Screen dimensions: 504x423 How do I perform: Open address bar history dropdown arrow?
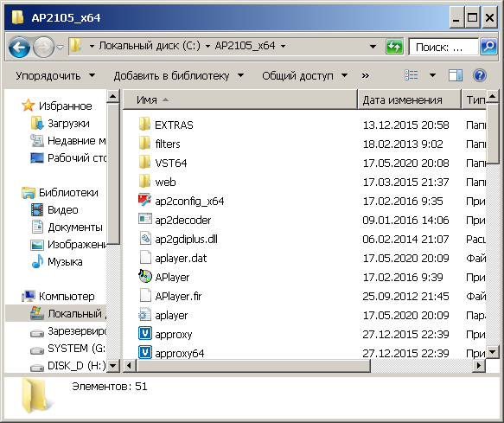point(373,47)
